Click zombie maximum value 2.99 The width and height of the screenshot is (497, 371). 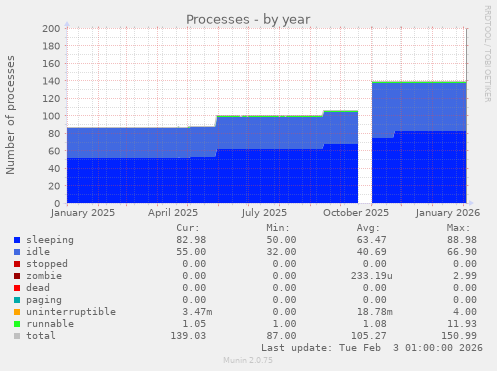(x=465, y=276)
